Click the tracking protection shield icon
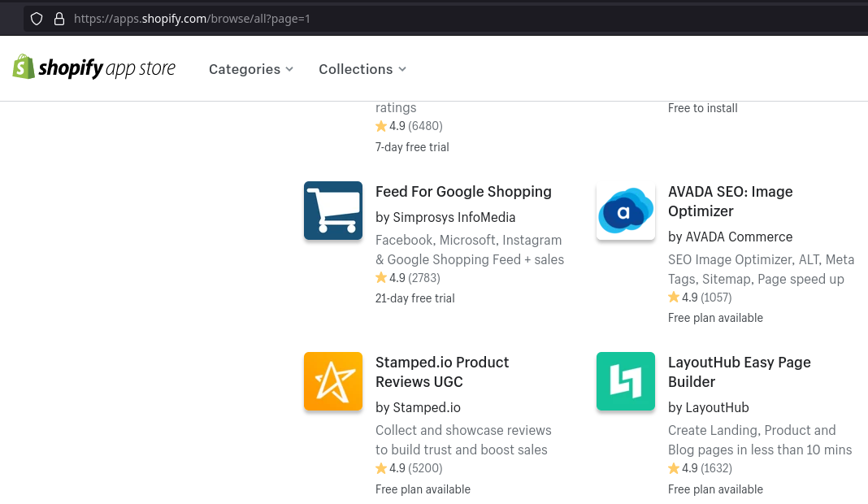Screen dimensions: 868x504 (37, 19)
